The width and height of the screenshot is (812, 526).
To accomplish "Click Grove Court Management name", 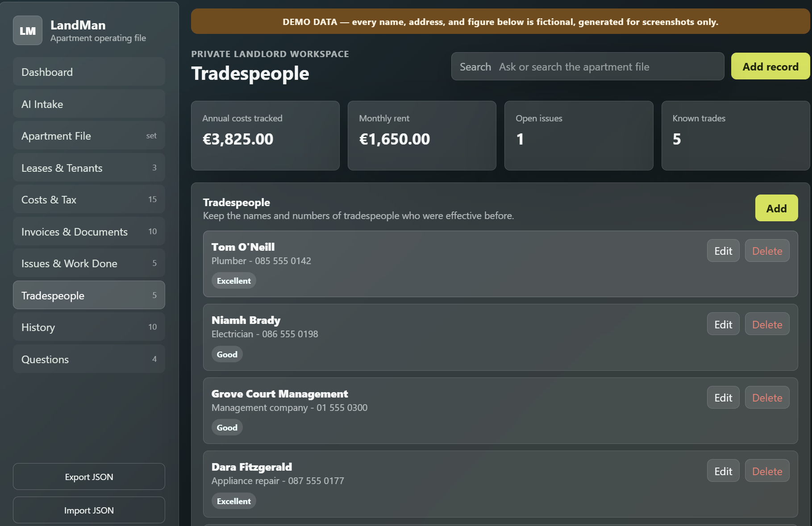I will pyautogui.click(x=279, y=393).
